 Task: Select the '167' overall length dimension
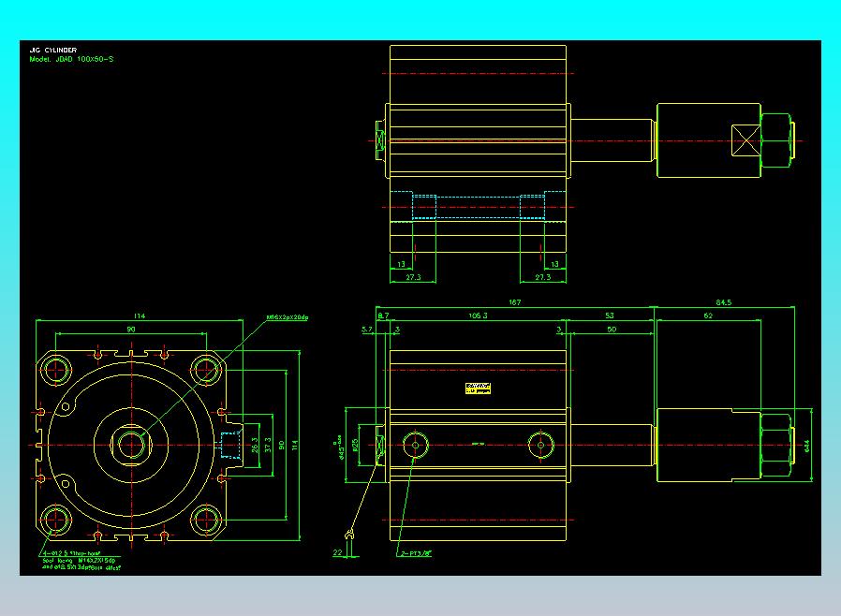pos(514,302)
